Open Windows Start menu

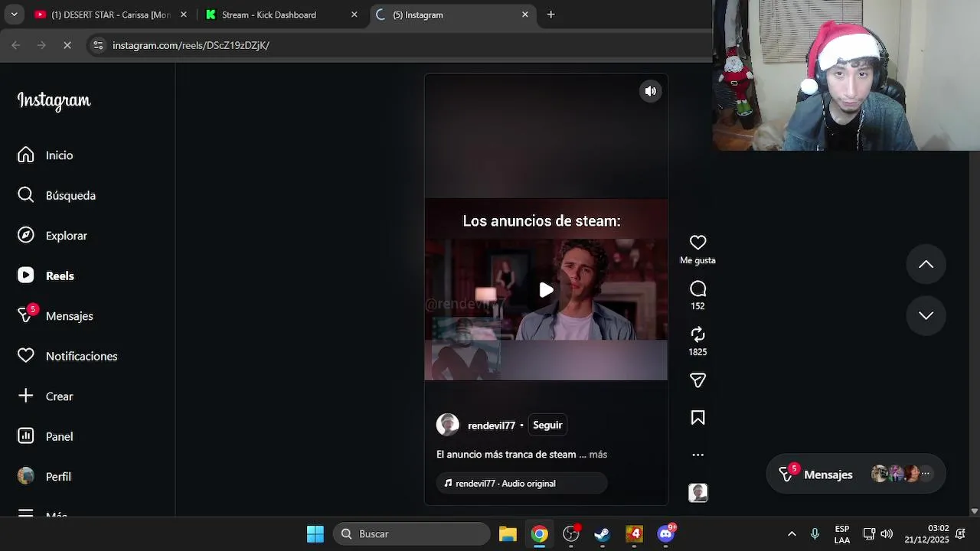coord(315,534)
